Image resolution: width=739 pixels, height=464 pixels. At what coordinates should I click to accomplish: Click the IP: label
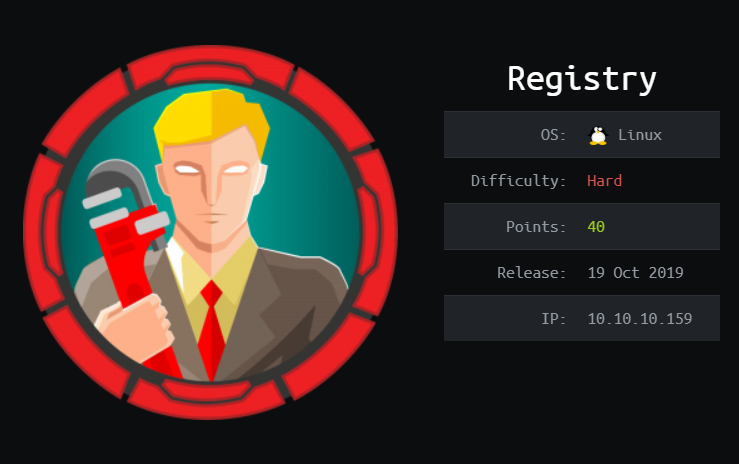click(553, 319)
